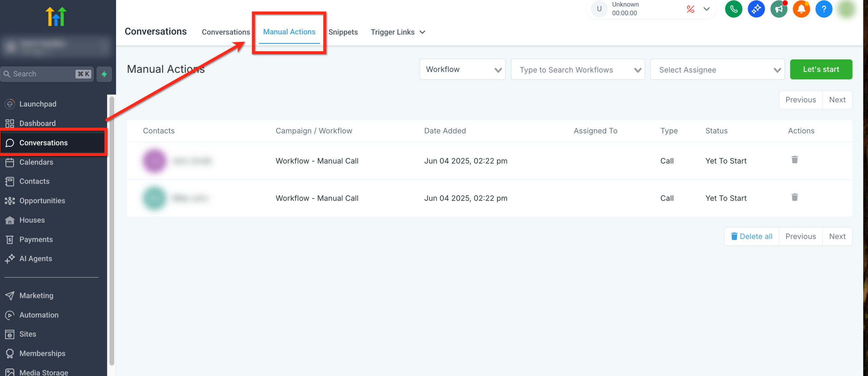Viewport: 868px width, 376px height.
Task: Open the orange notifications bell
Action: click(x=801, y=9)
